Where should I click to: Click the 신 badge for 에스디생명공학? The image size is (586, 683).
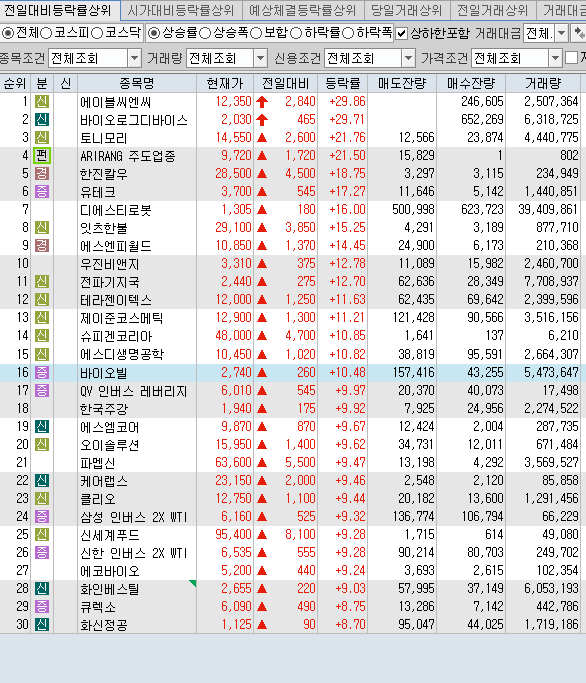pos(42,354)
